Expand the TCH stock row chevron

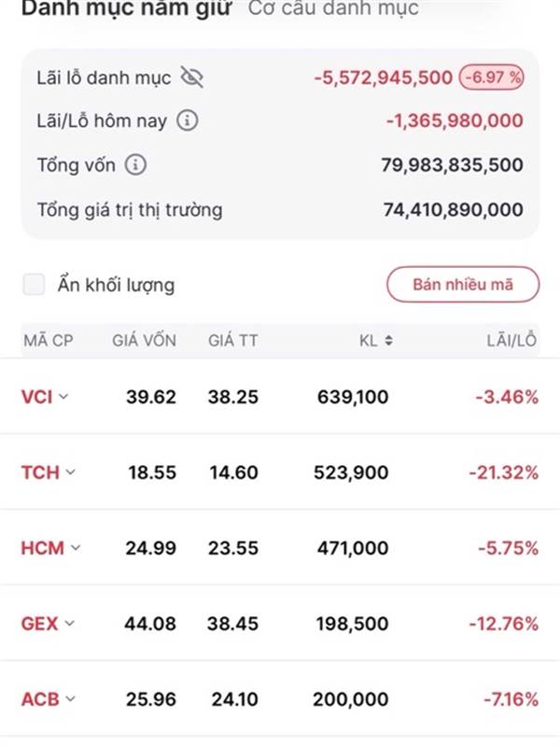click(71, 472)
